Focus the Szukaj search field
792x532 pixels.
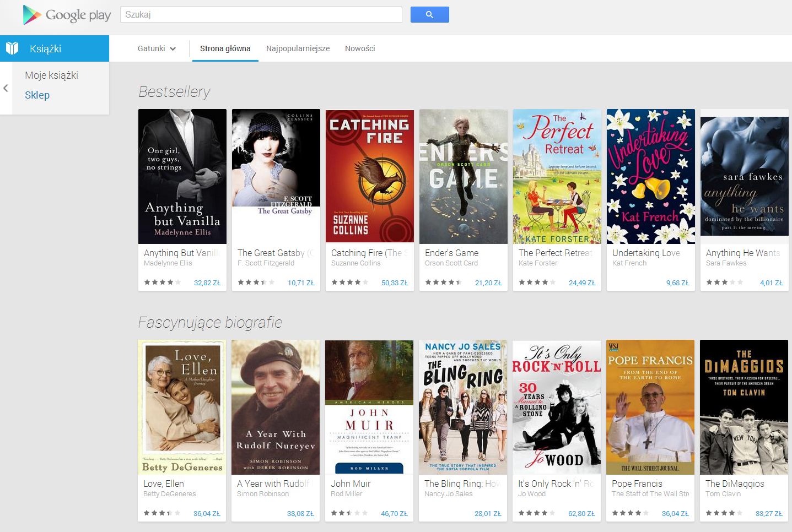(x=261, y=15)
